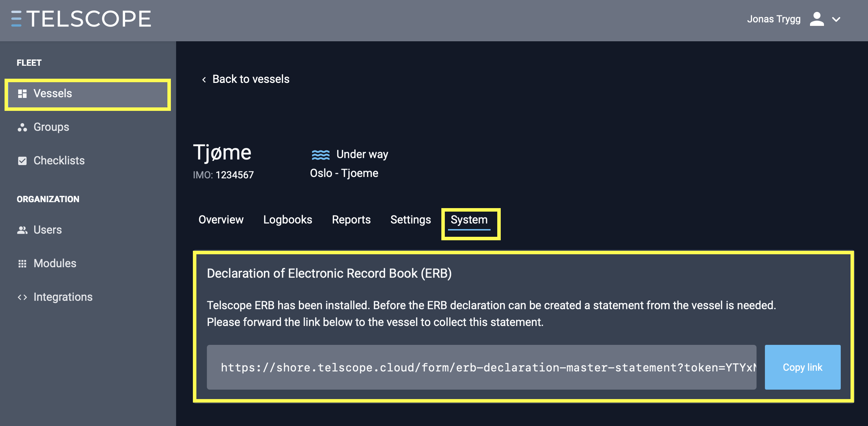Click the Vessels dashboard icon in sidebar
The image size is (868, 426).
point(22,94)
